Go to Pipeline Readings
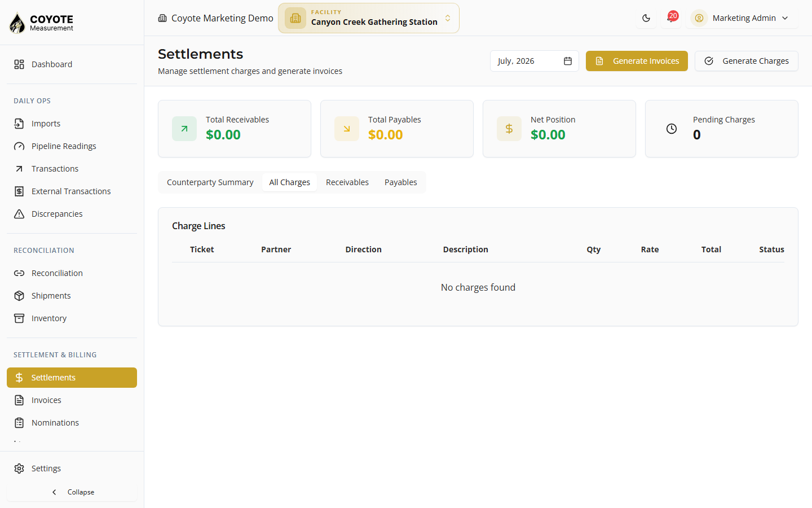The height and width of the screenshot is (508, 812). (72, 146)
